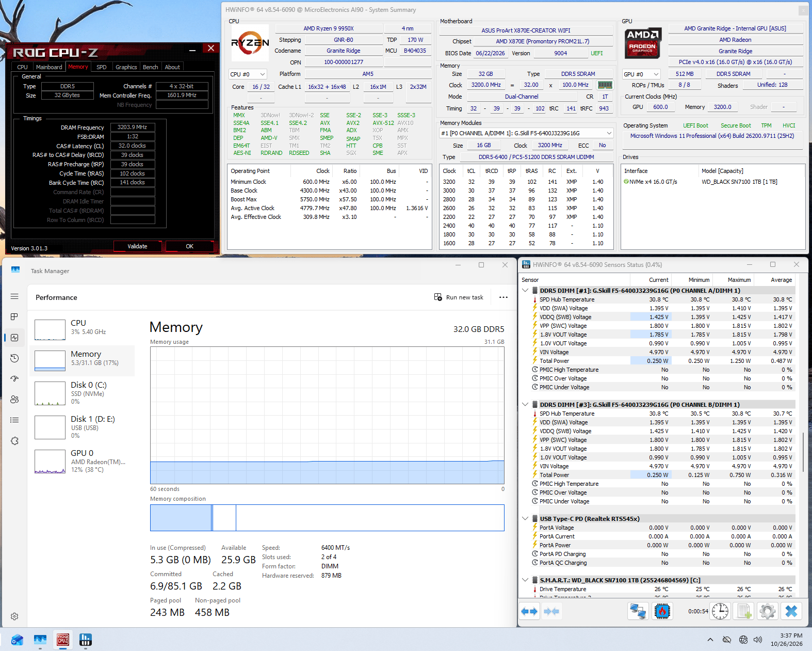Open Task Manager navigation hamburger menu
The height and width of the screenshot is (651, 812).
point(14,296)
